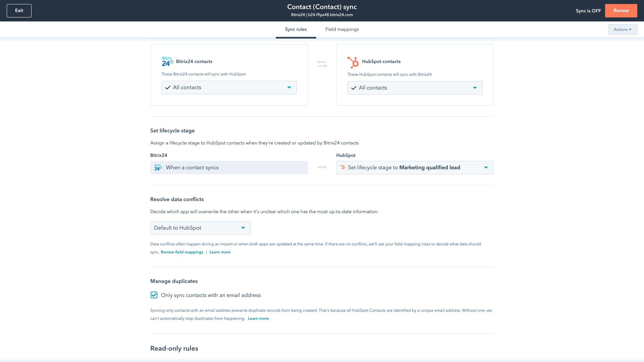
Task: Switch to the Field mappings tab
Action: coord(342,29)
